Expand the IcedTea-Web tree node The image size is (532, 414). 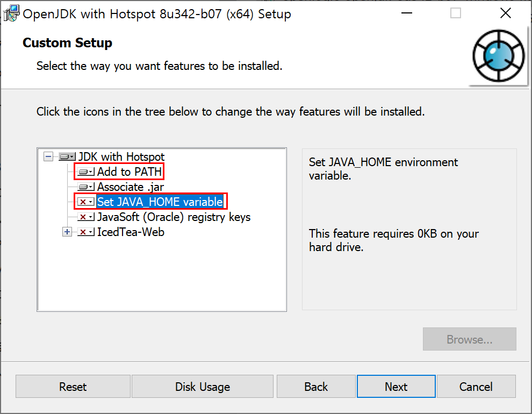tap(67, 232)
